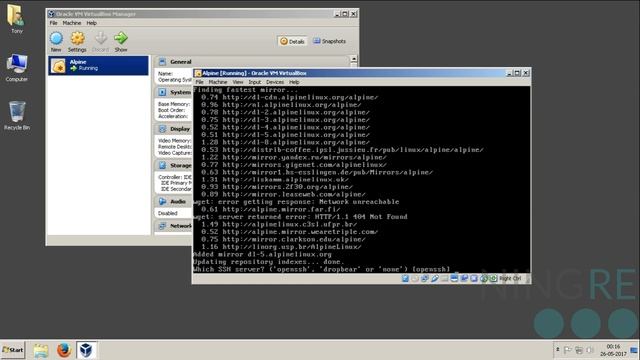
Task: Click the shared folders status icon
Action: tap(444, 278)
